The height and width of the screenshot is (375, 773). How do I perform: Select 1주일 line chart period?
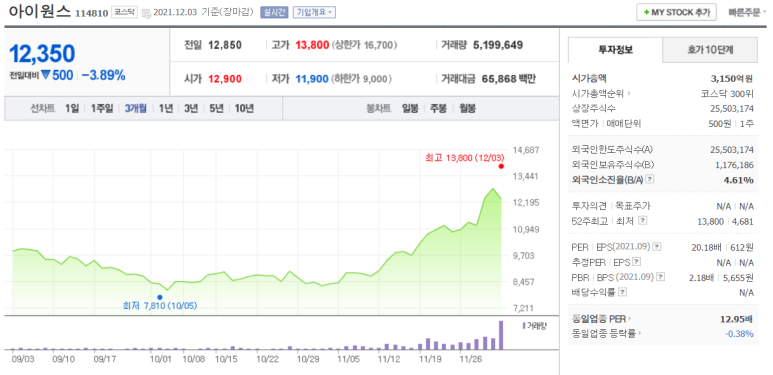click(102, 108)
